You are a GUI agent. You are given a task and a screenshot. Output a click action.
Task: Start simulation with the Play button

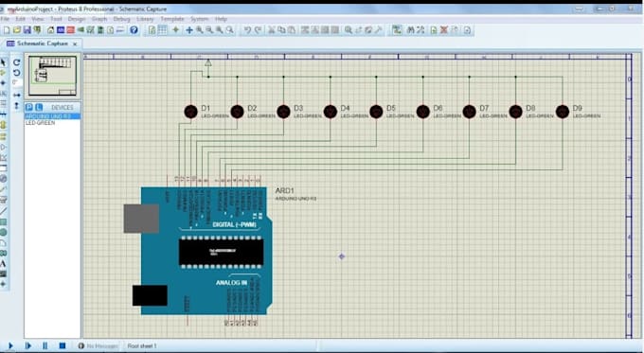10,346
